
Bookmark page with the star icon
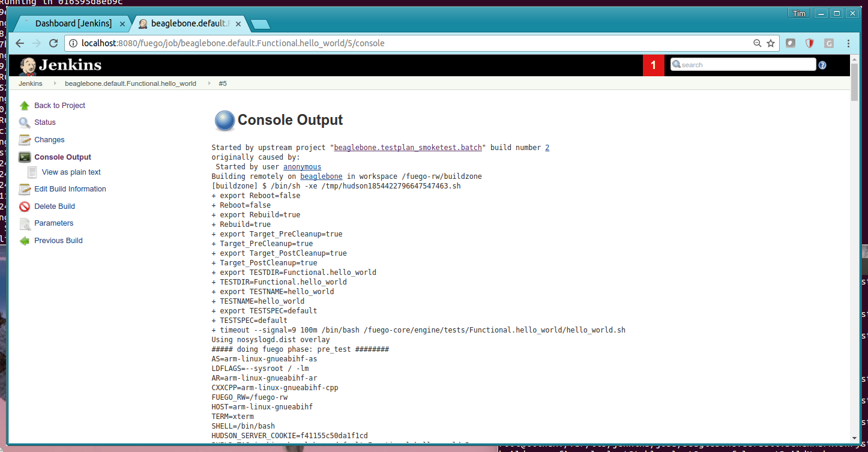pyautogui.click(x=771, y=43)
